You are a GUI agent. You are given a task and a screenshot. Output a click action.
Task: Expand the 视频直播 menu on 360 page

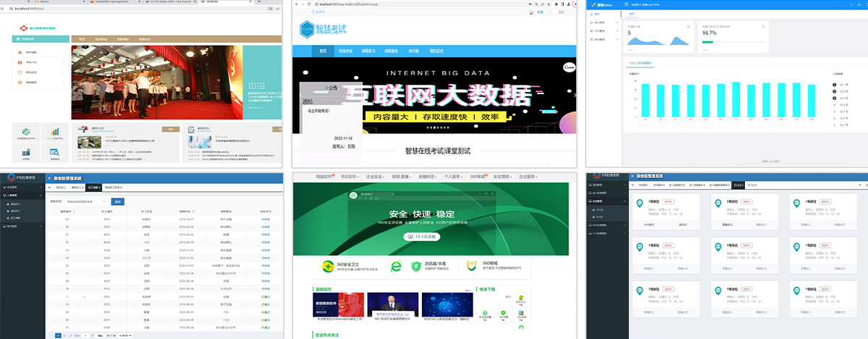[403, 177]
